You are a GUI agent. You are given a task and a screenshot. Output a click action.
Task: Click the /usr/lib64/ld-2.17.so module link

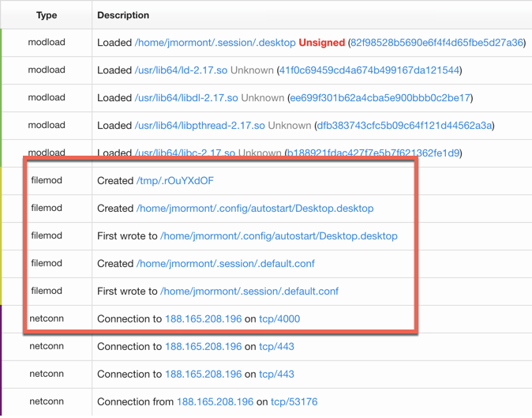[181, 70]
